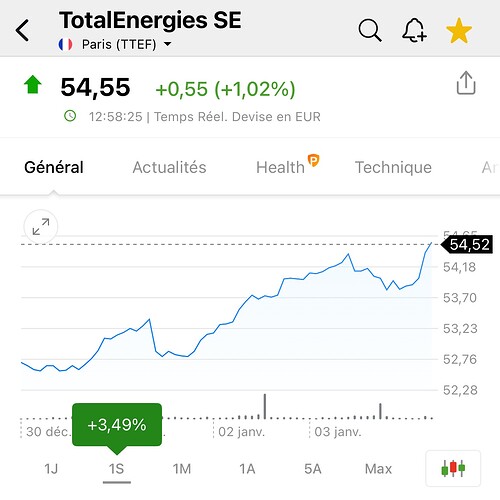Open the Actualités tab

169,167
